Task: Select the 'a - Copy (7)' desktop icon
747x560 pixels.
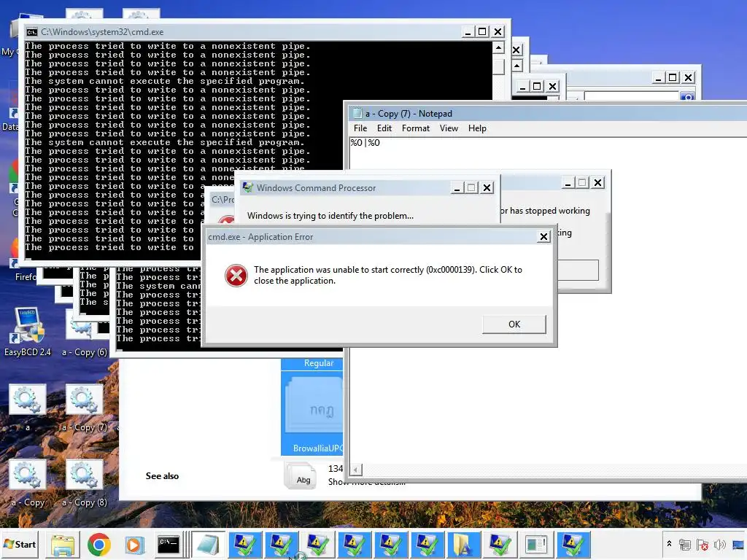Action: 85,407
